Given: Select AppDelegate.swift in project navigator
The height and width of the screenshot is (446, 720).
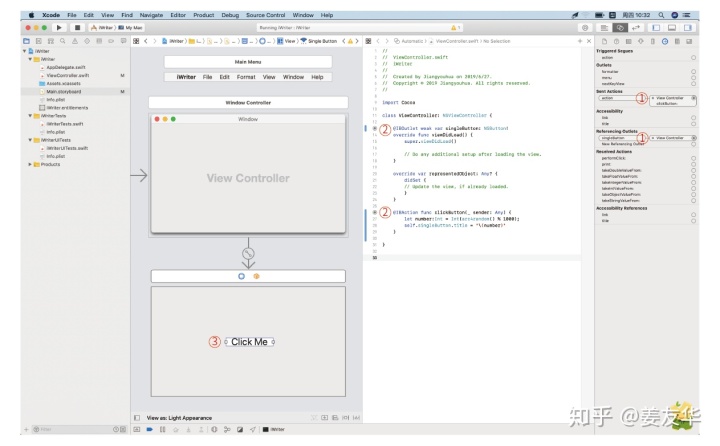Looking at the screenshot, I should pos(66,67).
